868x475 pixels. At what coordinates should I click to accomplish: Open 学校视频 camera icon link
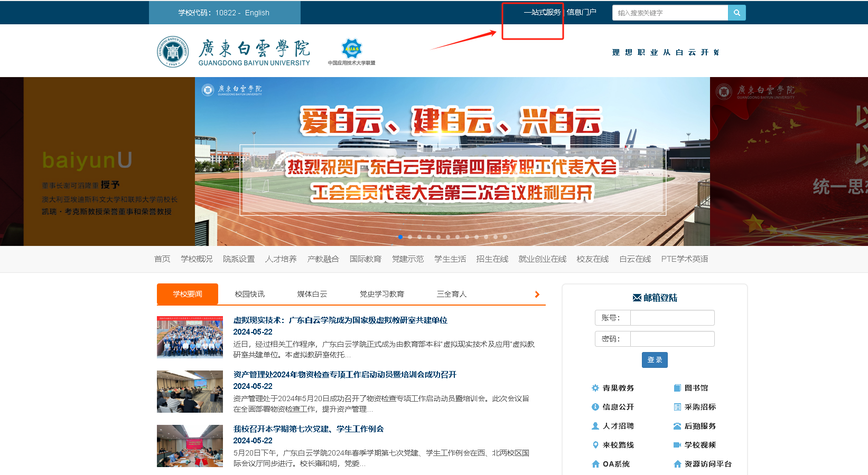[x=677, y=445]
